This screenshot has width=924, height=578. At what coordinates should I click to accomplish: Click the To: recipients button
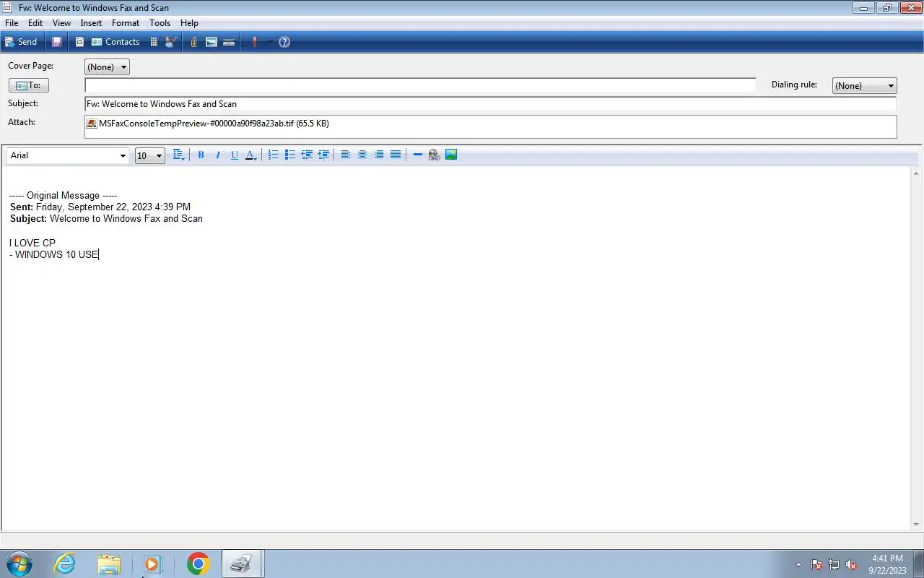29,85
